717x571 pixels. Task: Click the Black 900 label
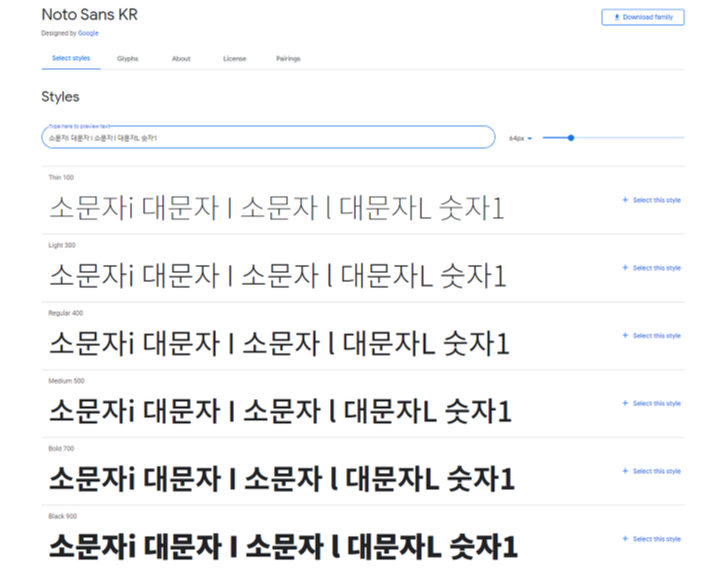[63, 516]
